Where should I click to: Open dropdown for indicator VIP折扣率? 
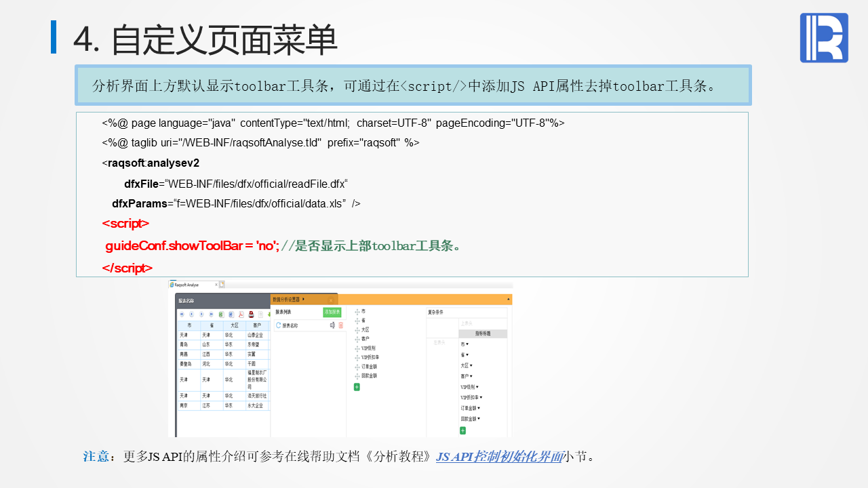pyautogui.click(x=481, y=398)
